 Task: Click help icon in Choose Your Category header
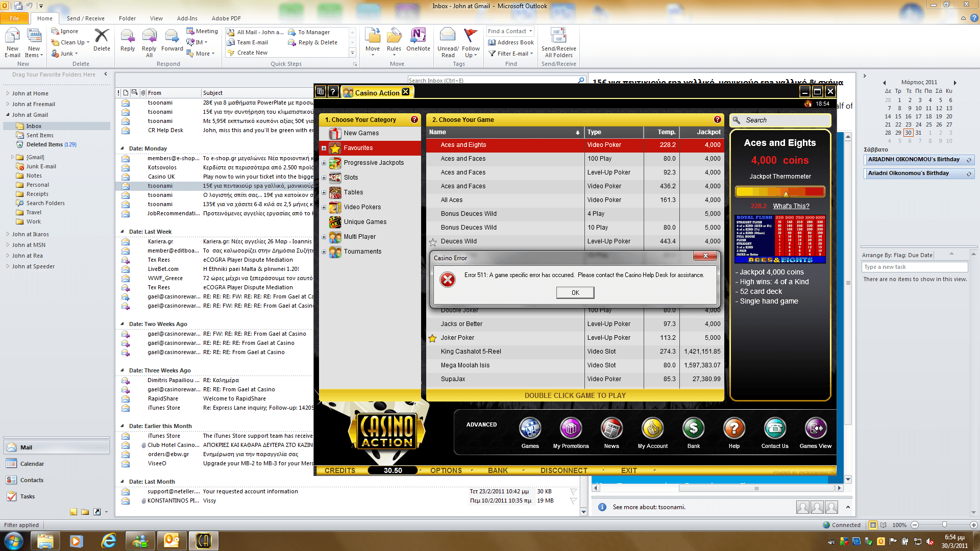coord(414,119)
